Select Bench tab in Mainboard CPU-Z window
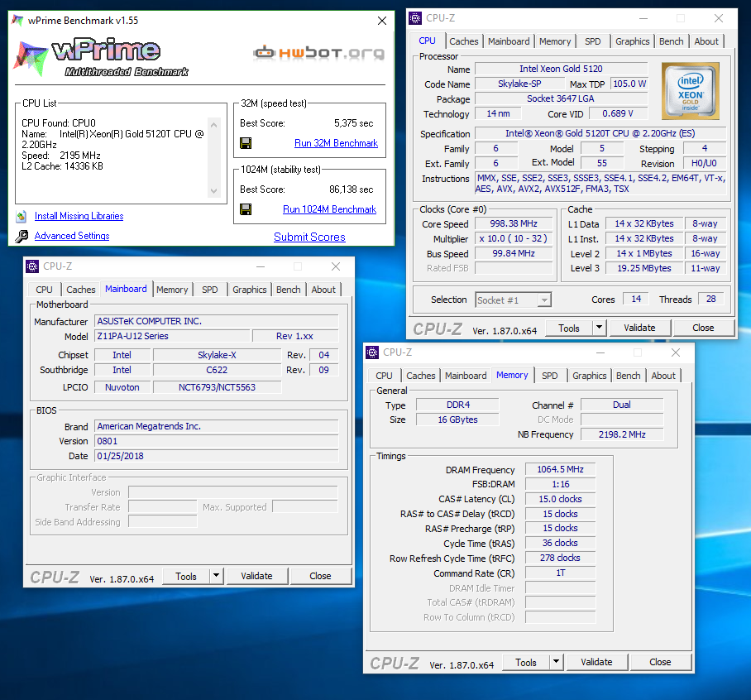The image size is (751, 700). [289, 290]
